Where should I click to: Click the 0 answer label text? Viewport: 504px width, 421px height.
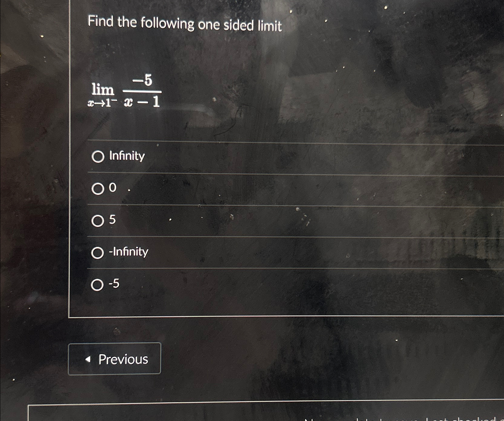(112, 189)
